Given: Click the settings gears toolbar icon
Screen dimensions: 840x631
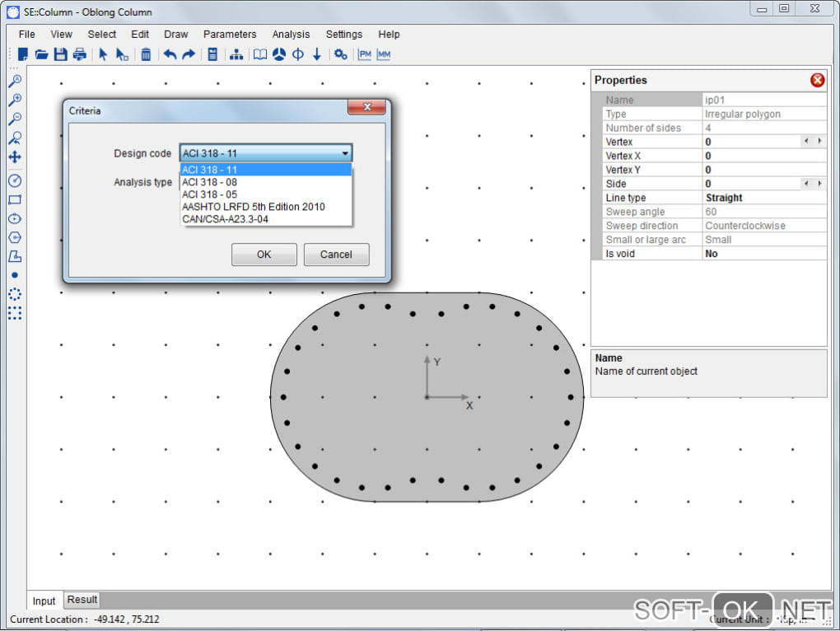Looking at the screenshot, I should click(x=340, y=54).
